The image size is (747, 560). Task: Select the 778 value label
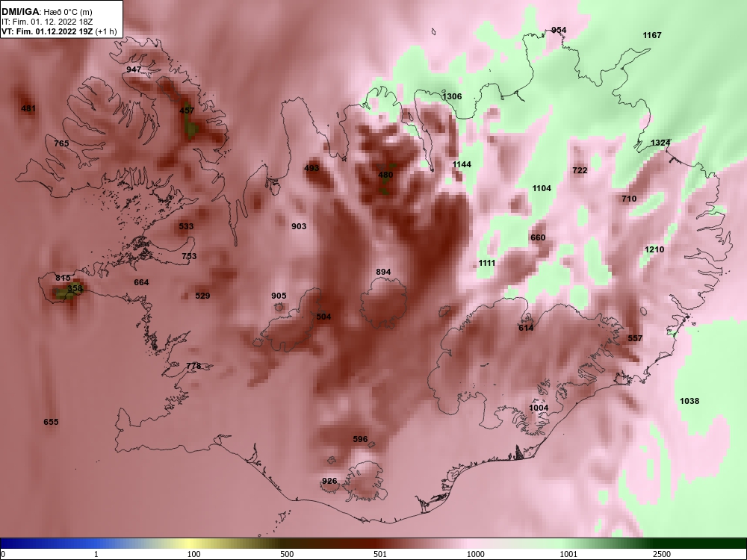[193, 366]
